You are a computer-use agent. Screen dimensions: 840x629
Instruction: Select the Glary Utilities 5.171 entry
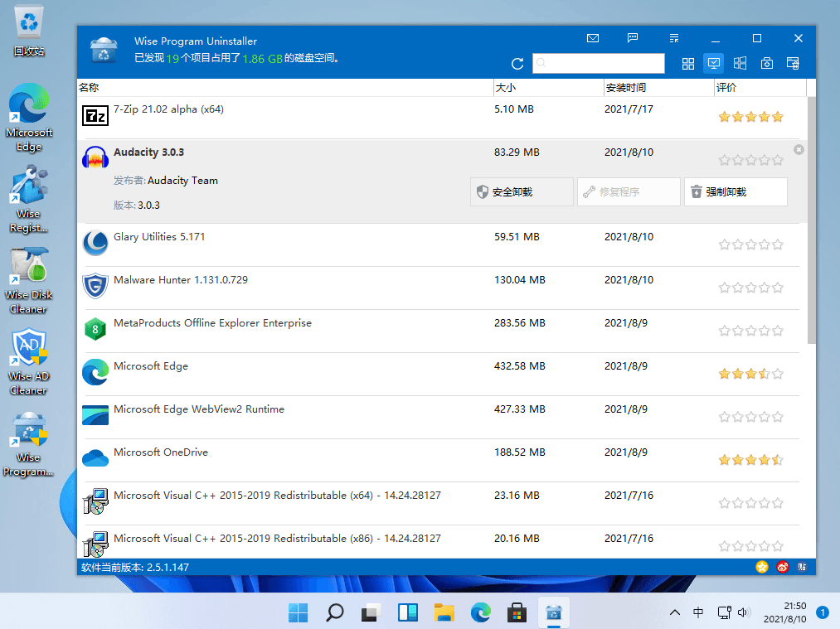pyautogui.click(x=442, y=245)
